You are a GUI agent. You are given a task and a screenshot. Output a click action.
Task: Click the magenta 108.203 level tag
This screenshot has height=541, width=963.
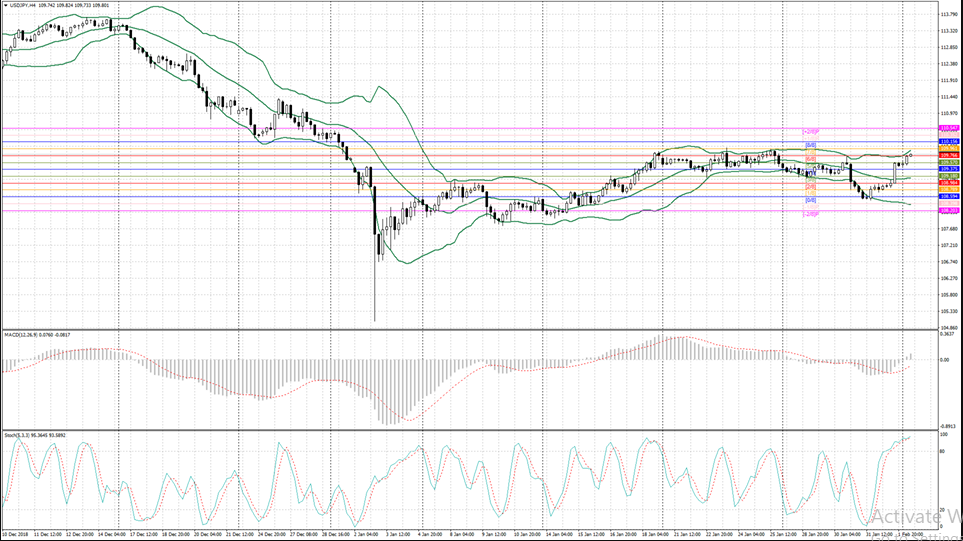pos(949,211)
